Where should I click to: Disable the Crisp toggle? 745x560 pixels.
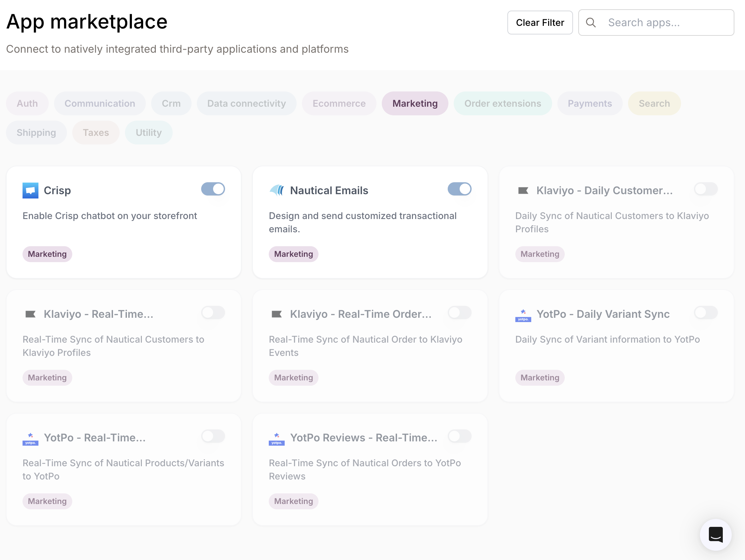[213, 189]
